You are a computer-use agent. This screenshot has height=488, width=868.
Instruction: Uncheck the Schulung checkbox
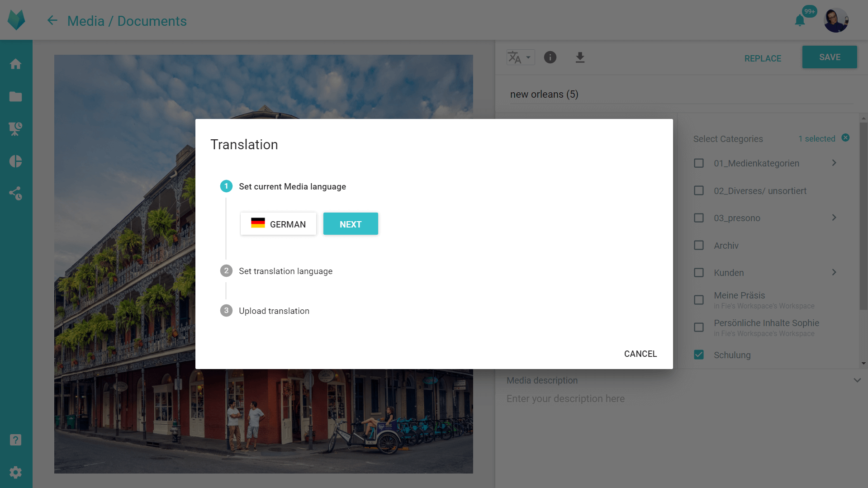coord(699,355)
